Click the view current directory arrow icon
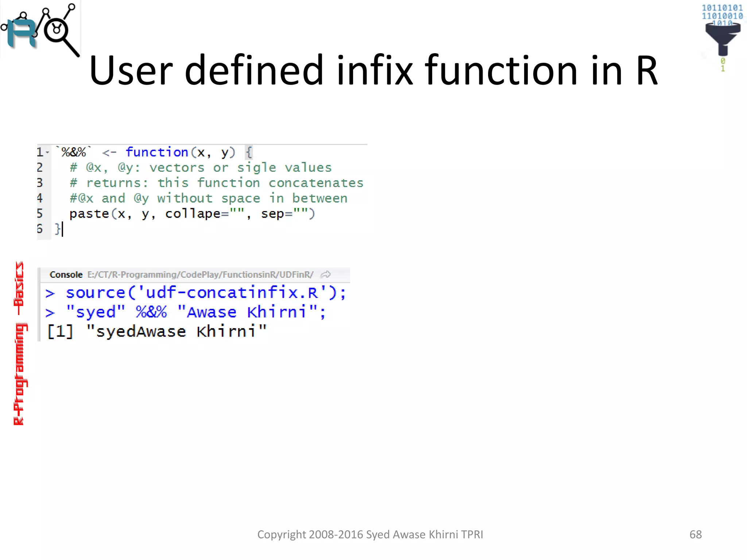Image resolution: width=747 pixels, height=560 pixels. tap(326, 275)
